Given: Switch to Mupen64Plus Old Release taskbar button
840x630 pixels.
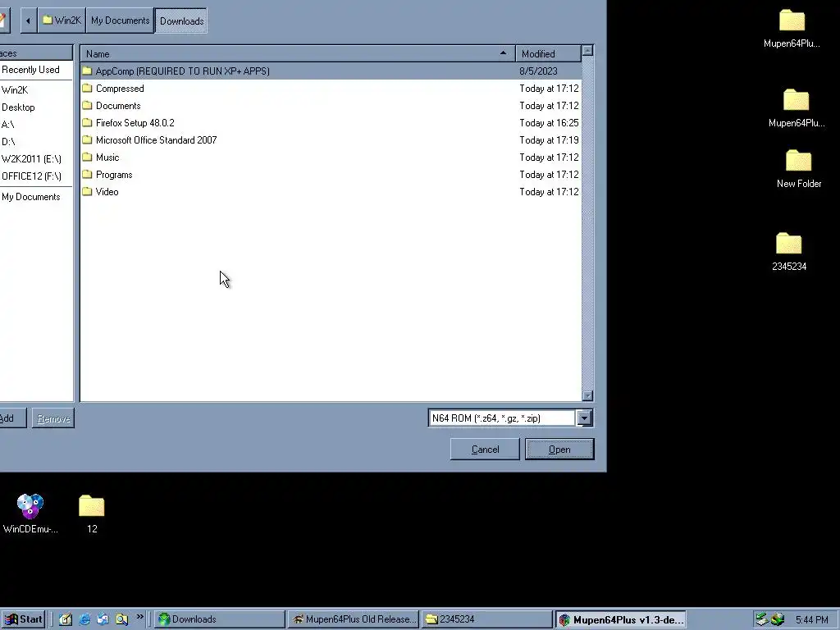Looking at the screenshot, I should click(x=354, y=619).
